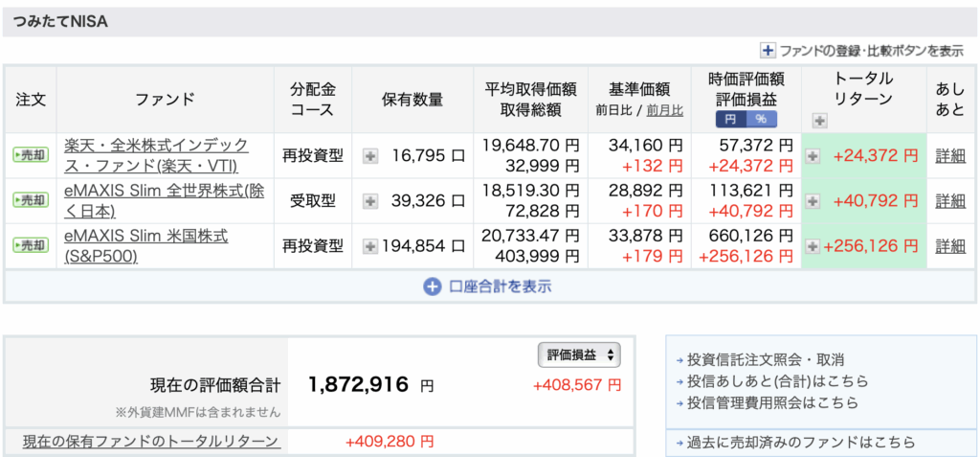
Task: Show ファンドの登録・比較ボタン via plus icon
Action: 768,51
